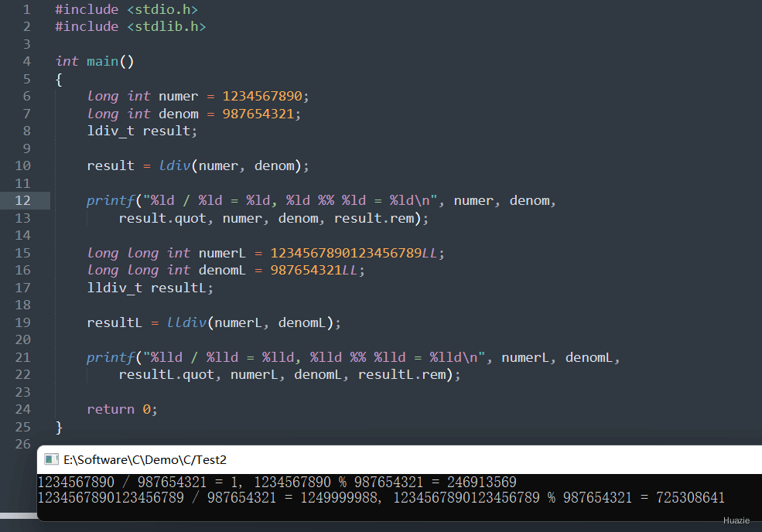Click line number 25 in the gutter
This screenshot has width=762, height=532.
[x=23, y=427]
